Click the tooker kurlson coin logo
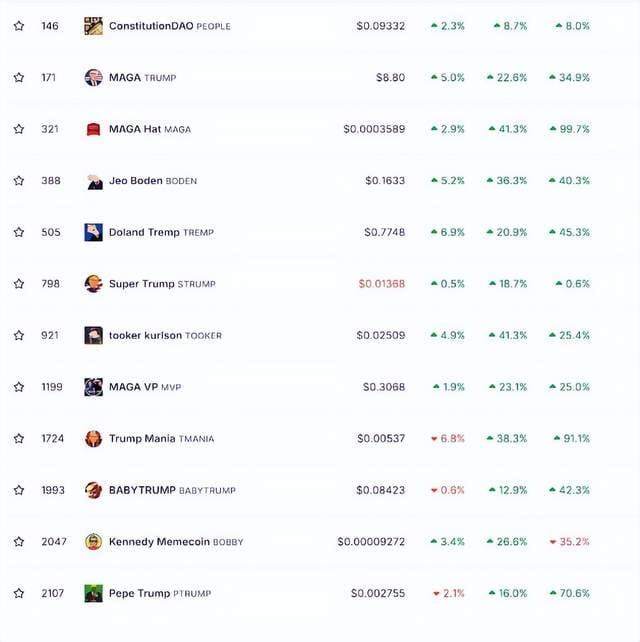The image size is (640, 642). 93,336
